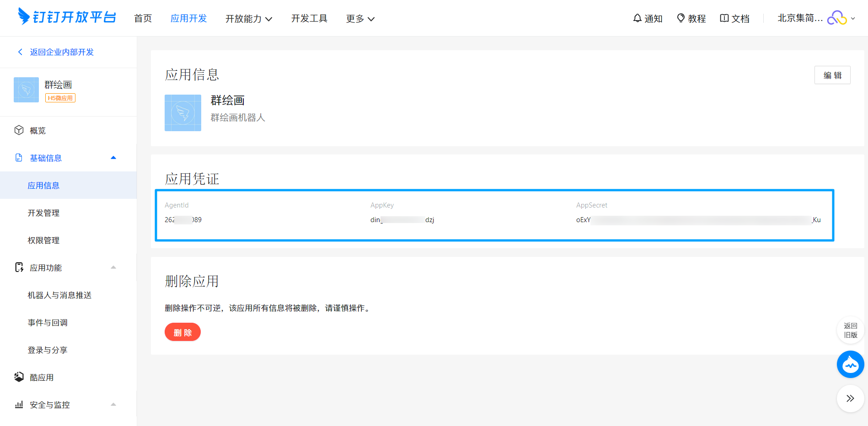Collapse the 基础信息 section arrow
Viewport: 868px width, 426px height.
(x=113, y=158)
